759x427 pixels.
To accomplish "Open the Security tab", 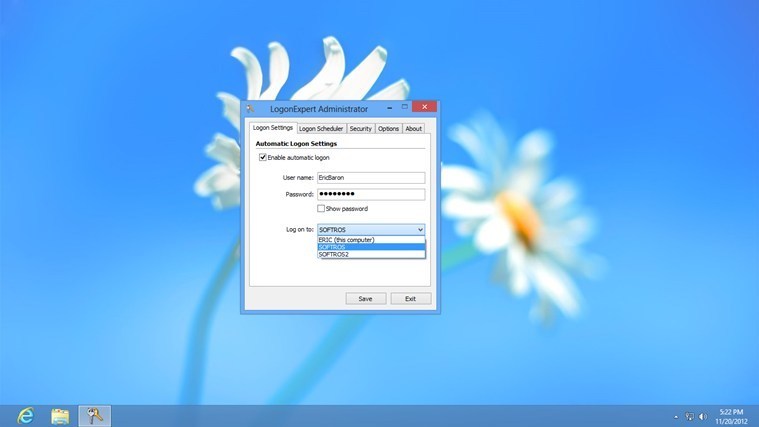I will pyautogui.click(x=360, y=128).
